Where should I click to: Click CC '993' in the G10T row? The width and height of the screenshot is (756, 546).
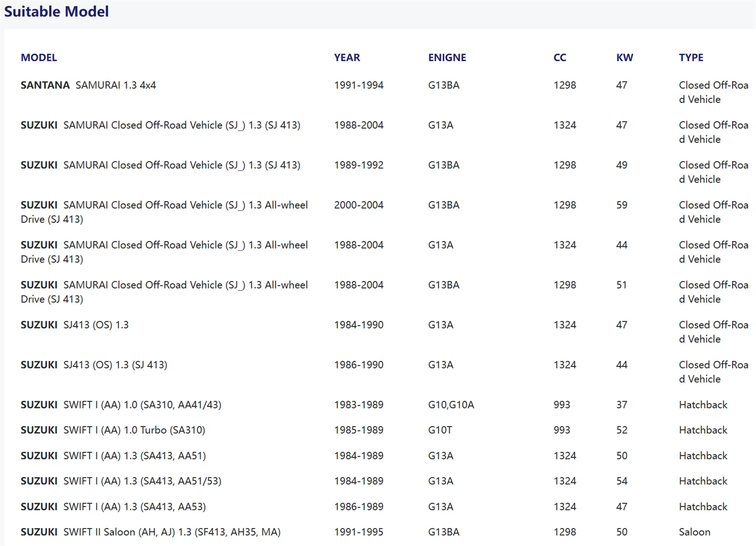[562, 430]
